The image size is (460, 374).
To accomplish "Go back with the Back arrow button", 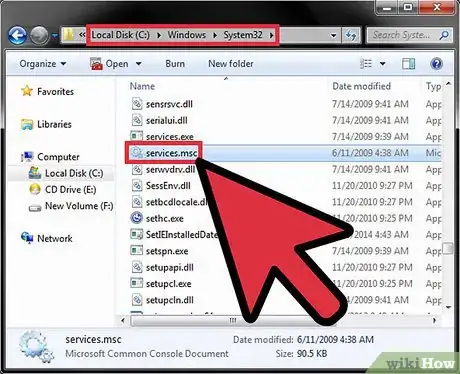I will [17, 35].
